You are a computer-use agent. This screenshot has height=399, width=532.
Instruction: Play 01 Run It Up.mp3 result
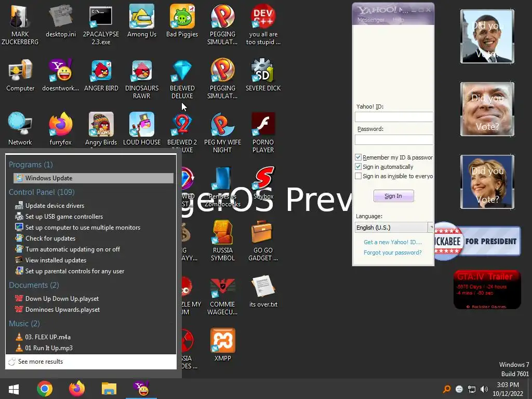click(x=48, y=348)
